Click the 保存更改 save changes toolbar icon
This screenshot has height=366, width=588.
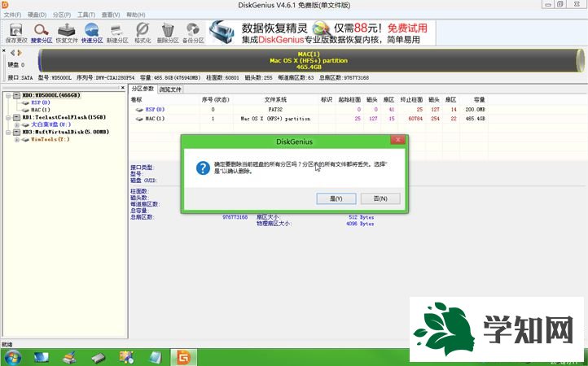16,33
